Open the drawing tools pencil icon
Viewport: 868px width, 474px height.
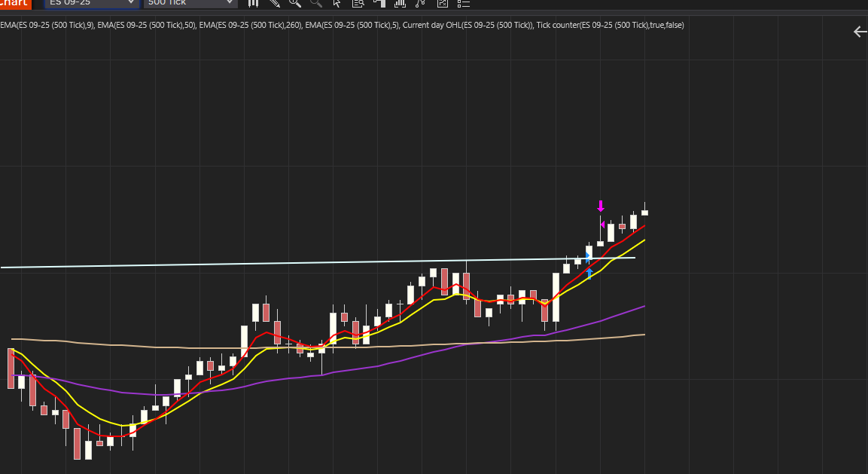274,3
